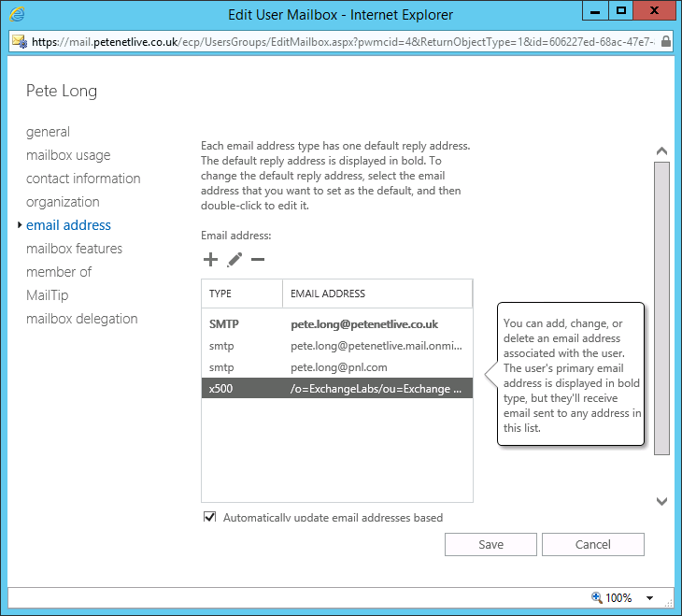The height and width of the screenshot is (616, 682).
Task: Edit selected email address with pencil icon
Action: pos(234,260)
